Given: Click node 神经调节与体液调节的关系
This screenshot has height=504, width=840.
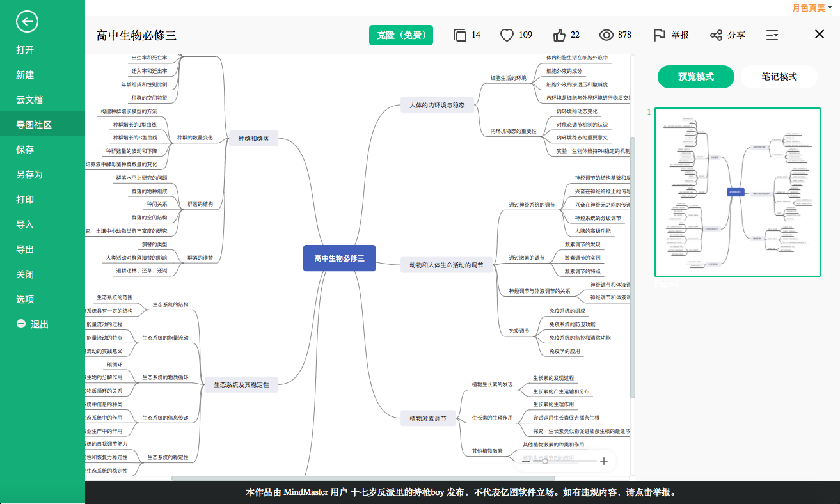Looking at the screenshot, I should 539,291.
